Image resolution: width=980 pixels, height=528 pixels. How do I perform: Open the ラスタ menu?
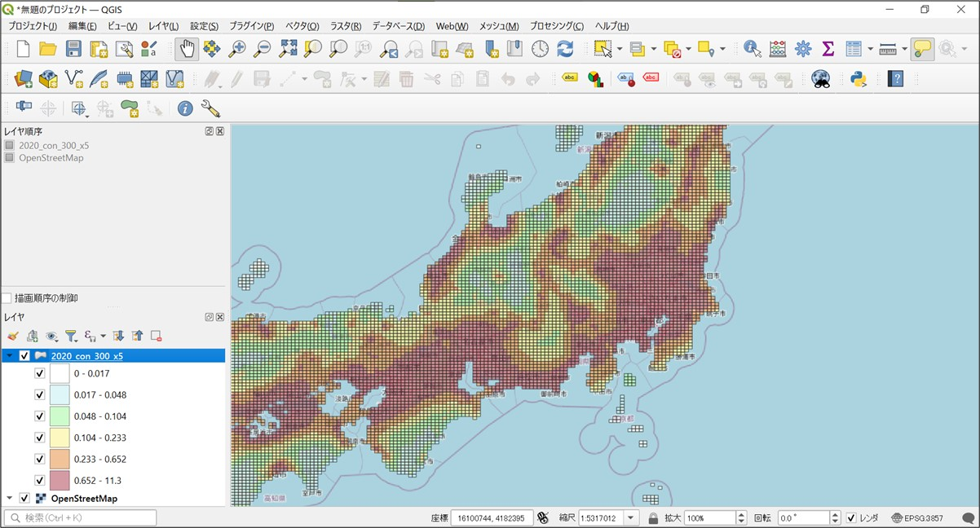pos(346,26)
